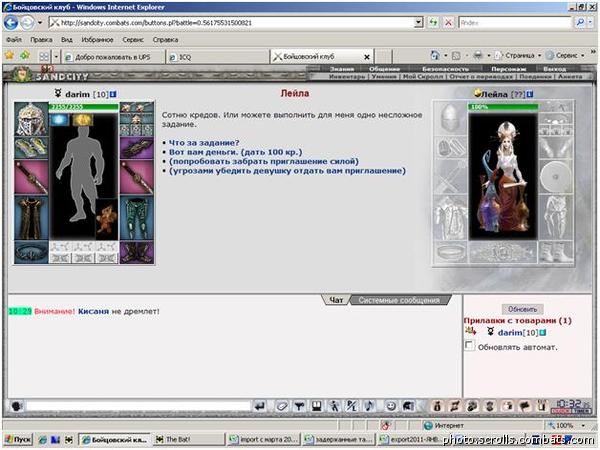Click darim's right-side dagger slot
This screenshot has height=450, width=600.
tap(137, 177)
